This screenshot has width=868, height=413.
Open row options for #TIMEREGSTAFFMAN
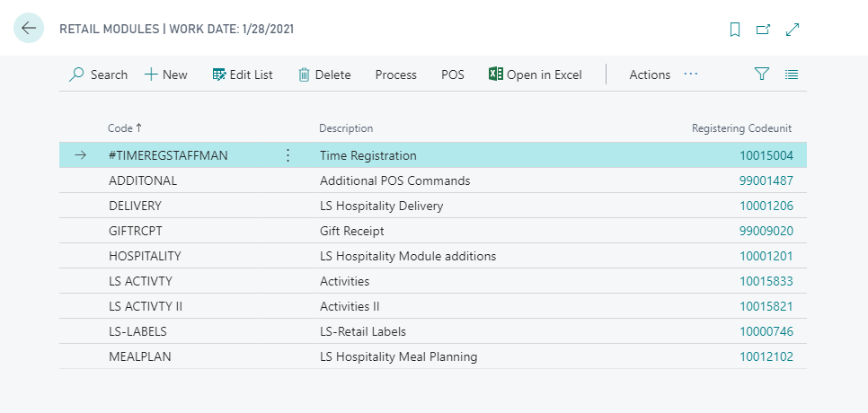tap(288, 155)
